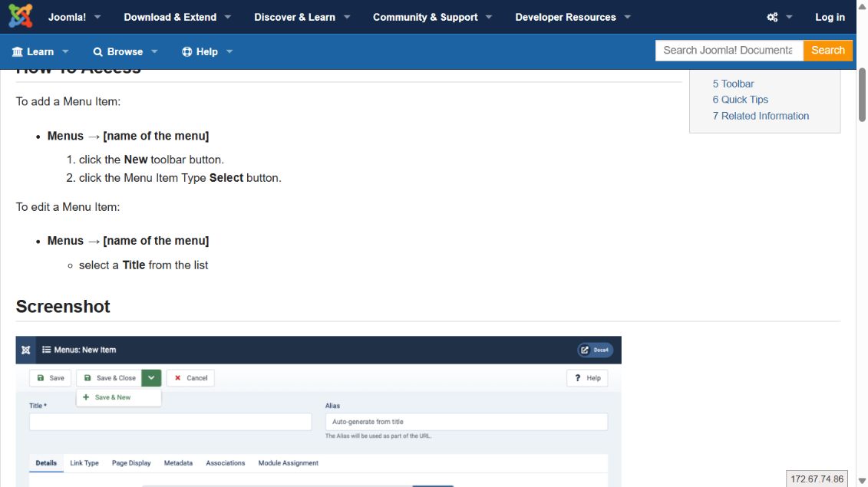Image resolution: width=868 pixels, height=487 pixels.
Task: Expand the Learn submenu arrow
Action: pos(65,51)
